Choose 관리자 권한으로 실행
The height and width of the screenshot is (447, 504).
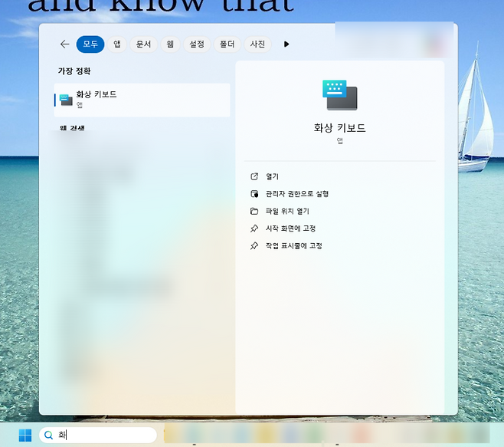pyautogui.click(x=296, y=194)
